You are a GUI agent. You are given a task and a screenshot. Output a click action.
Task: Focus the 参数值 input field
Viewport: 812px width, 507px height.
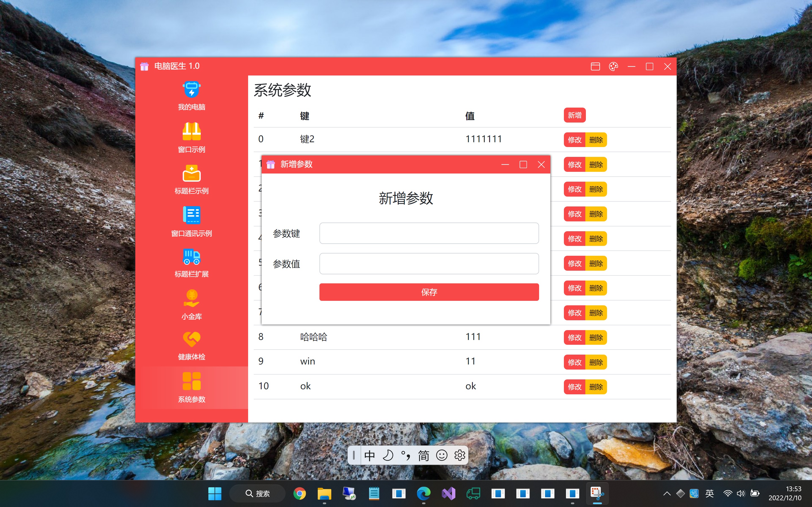tap(429, 264)
